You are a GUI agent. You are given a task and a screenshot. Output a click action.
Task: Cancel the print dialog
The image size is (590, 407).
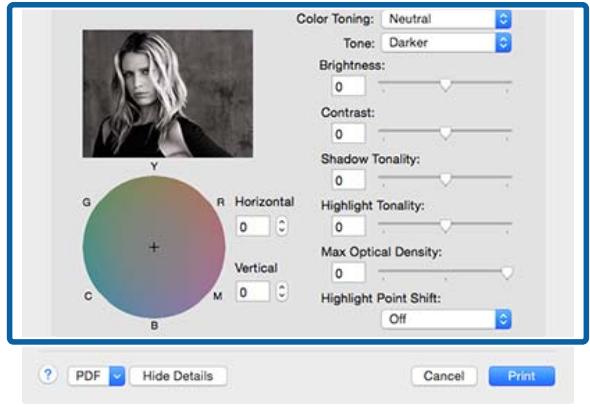(444, 376)
